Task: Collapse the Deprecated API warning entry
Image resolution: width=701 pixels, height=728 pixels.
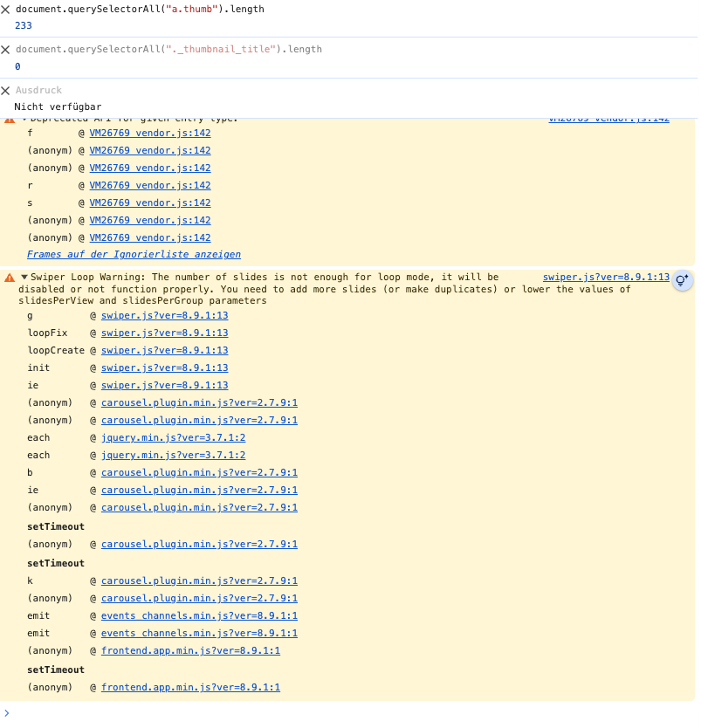Action: pos(24,119)
